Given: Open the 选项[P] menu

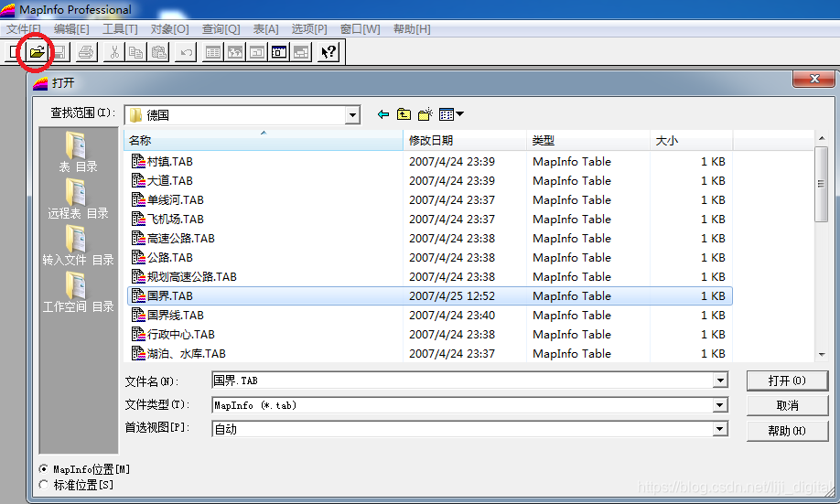Looking at the screenshot, I should point(309,29).
